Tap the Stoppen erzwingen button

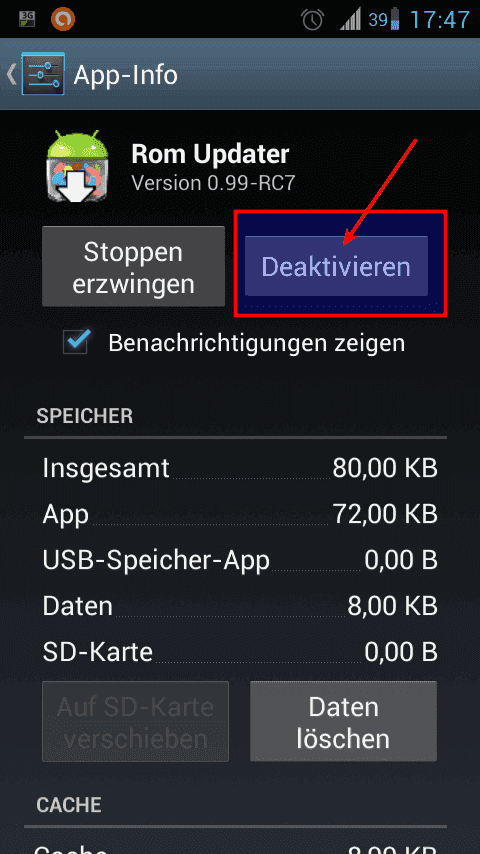pyautogui.click(x=133, y=266)
